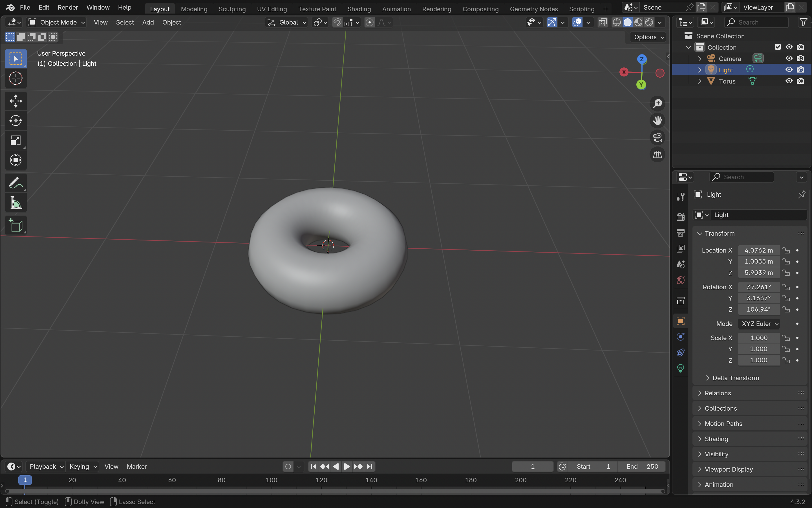Lock the Location X field
The image size is (812, 508).
click(786, 250)
